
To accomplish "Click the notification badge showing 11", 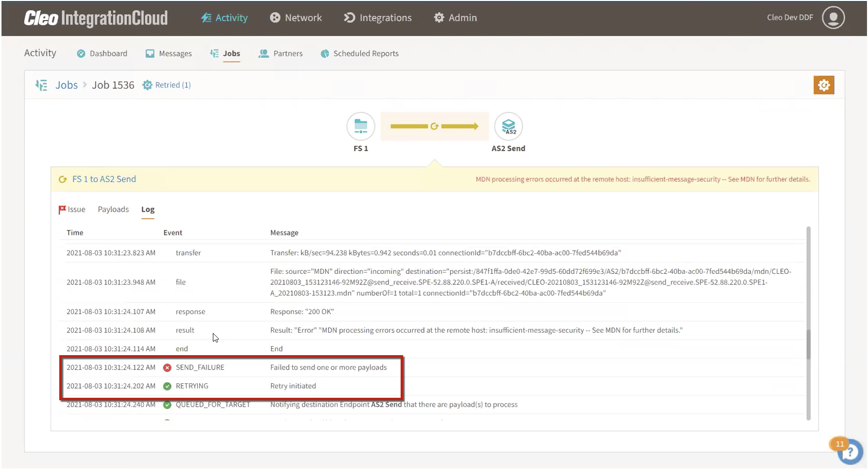I will point(839,444).
